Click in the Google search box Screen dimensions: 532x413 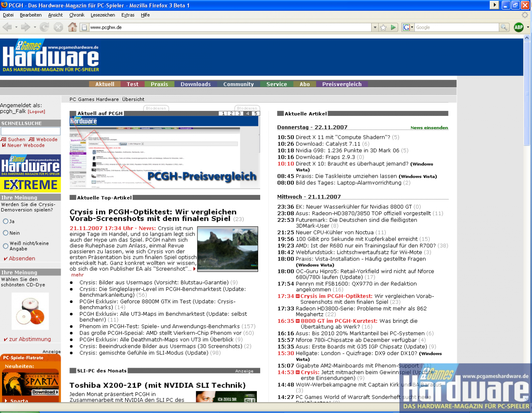click(x=456, y=27)
